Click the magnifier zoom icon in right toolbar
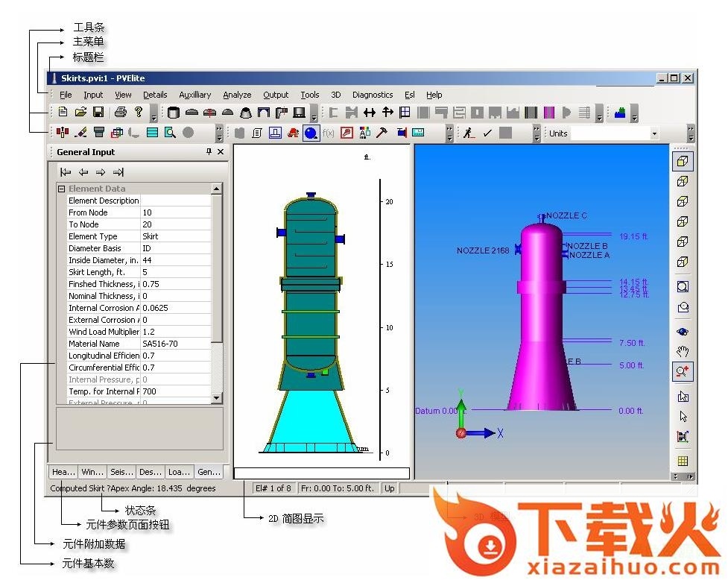Viewport: 728px width, 580px height. click(683, 286)
